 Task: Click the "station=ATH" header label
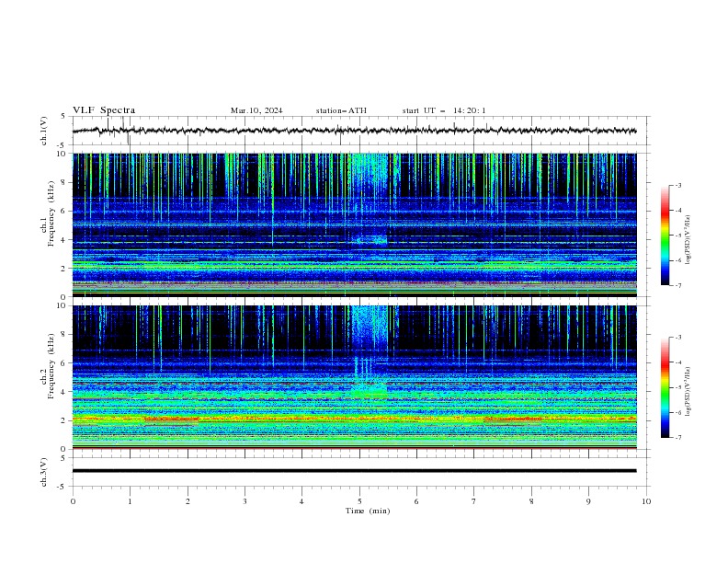pos(341,110)
